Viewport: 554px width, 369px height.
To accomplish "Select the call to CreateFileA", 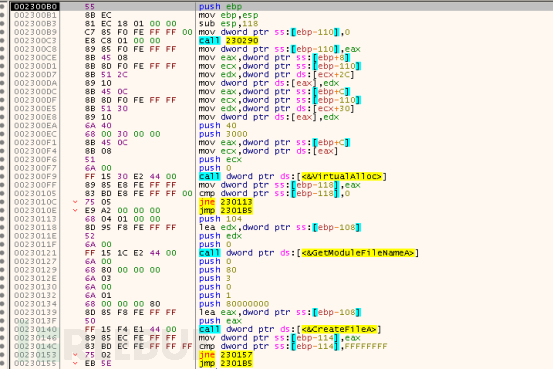I will click(x=290, y=329).
